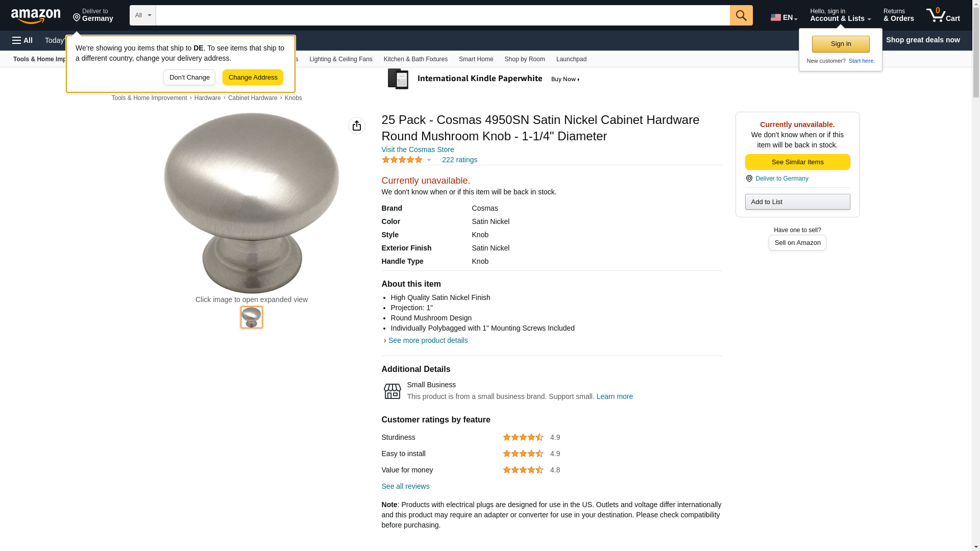Click the Sign in button
Viewport: 980px width, 551px height.
coord(841,44)
